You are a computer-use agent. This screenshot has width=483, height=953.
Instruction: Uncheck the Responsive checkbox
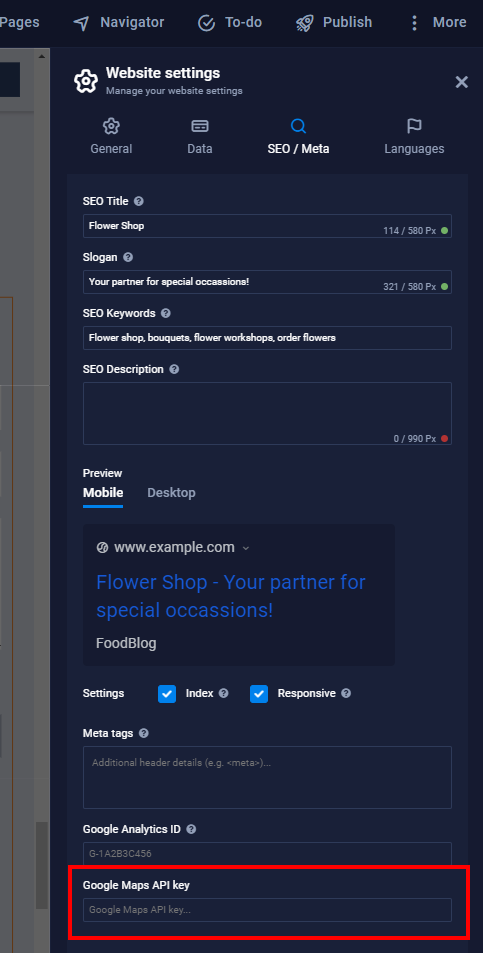coord(259,693)
